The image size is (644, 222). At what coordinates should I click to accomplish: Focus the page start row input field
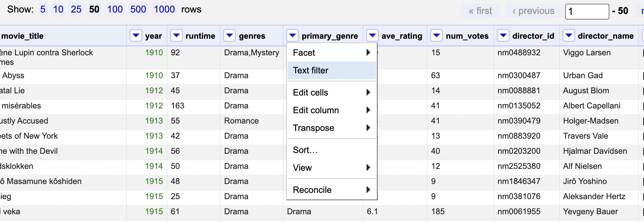click(x=587, y=11)
